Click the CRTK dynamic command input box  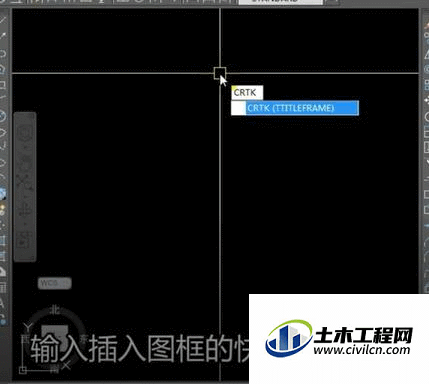coord(247,92)
